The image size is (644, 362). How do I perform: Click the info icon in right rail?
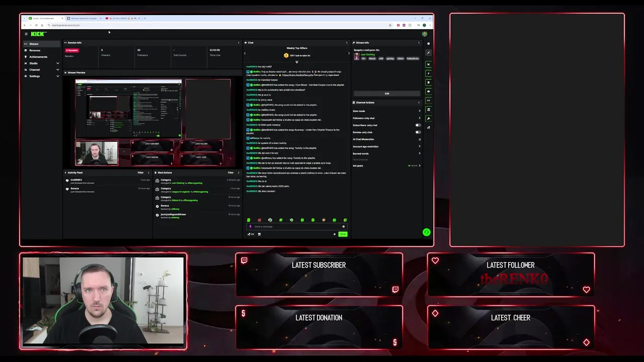tap(429, 43)
